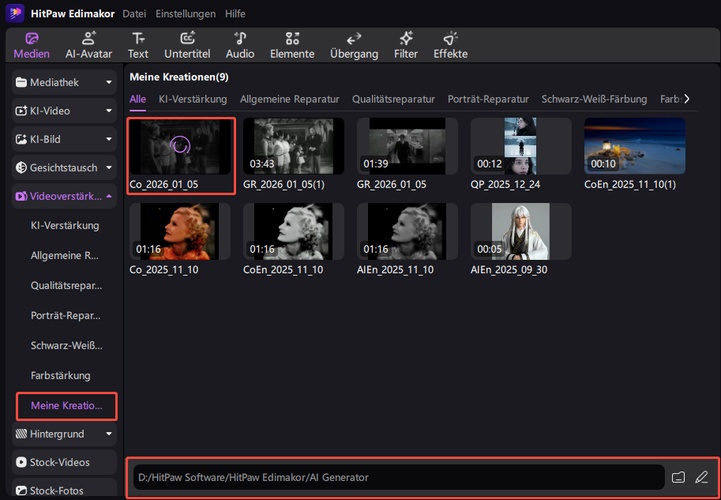This screenshot has height=500, width=721.
Task: Select Meine Kreatio... in the sidebar
Action: tap(67, 406)
